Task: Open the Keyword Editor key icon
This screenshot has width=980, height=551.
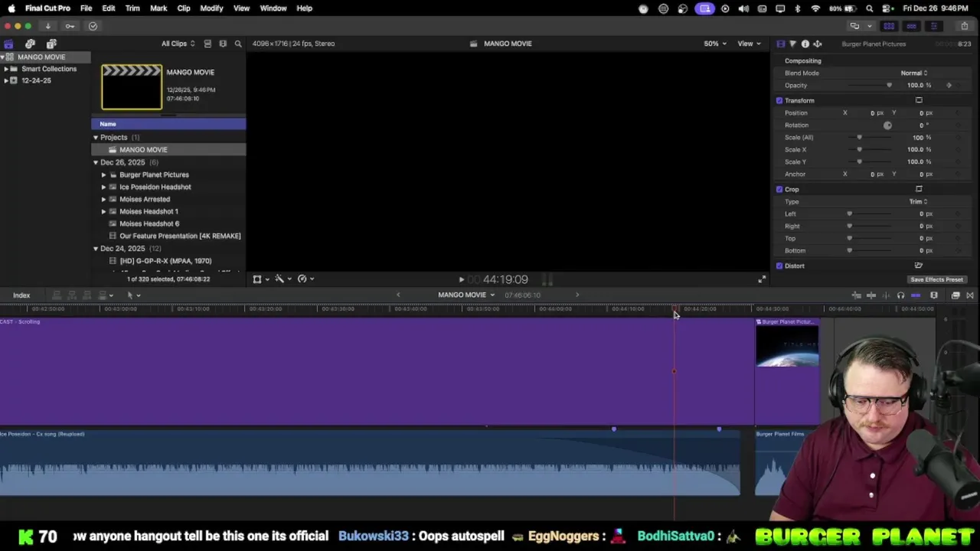Action: 70,26
